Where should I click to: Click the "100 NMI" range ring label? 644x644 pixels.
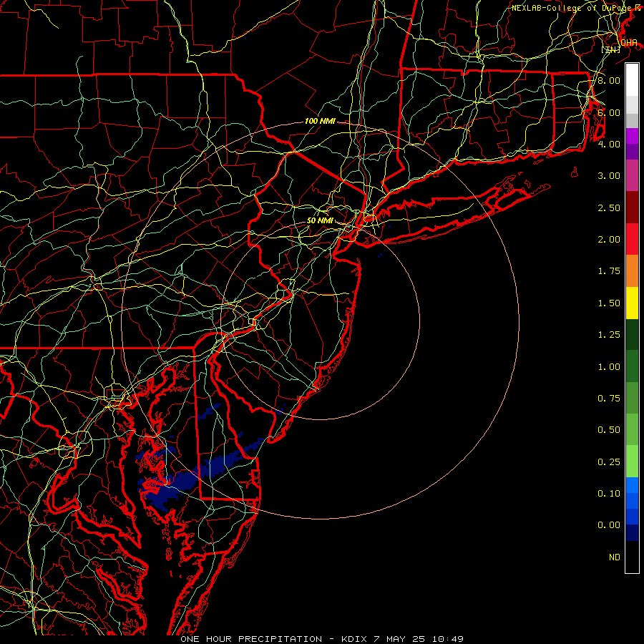coord(320,121)
